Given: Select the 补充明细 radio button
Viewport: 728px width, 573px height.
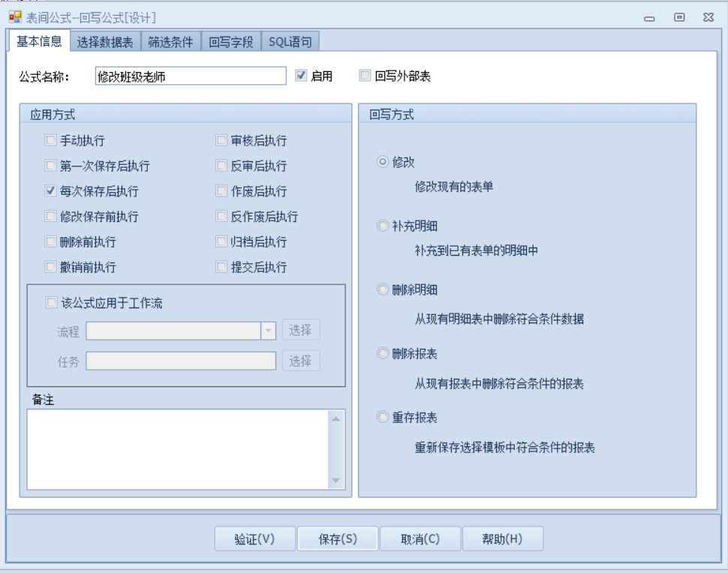Looking at the screenshot, I should pyautogui.click(x=383, y=226).
